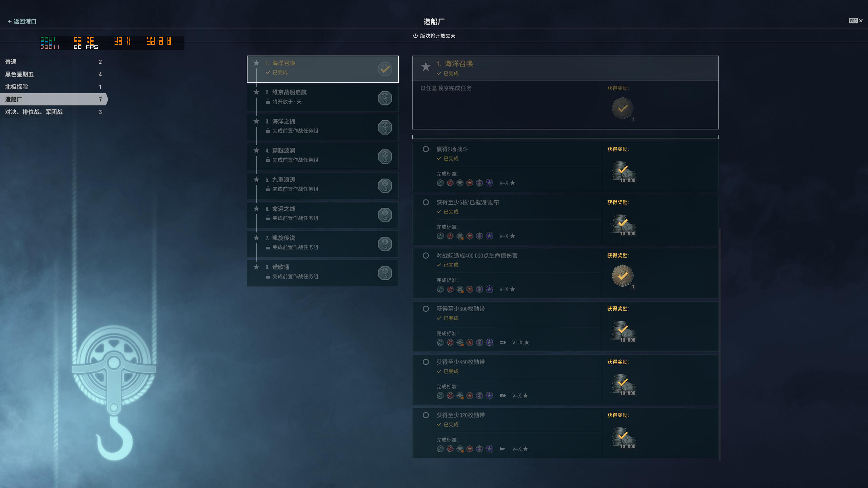Open the 黑色星期五 category
This screenshot has height=488, width=868.
click(x=54, y=74)
